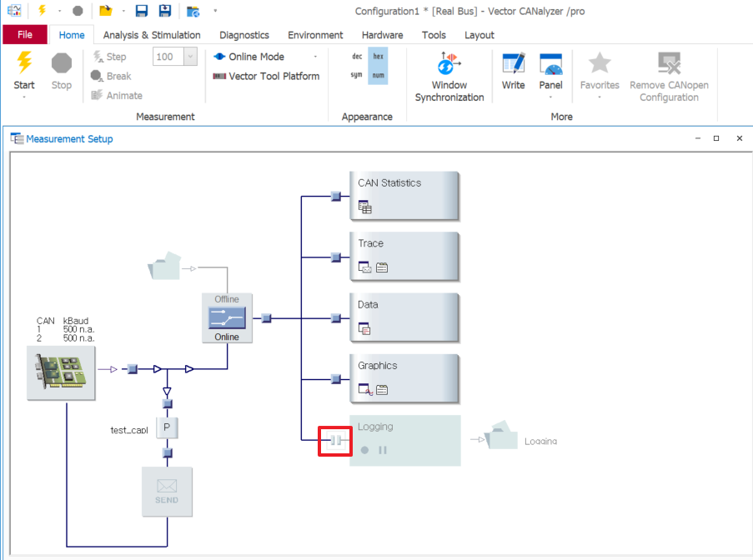Expand the Favorites dropdown arrow
The width and height of the screenshot is (753, 560).
click(x=600, y=97)
